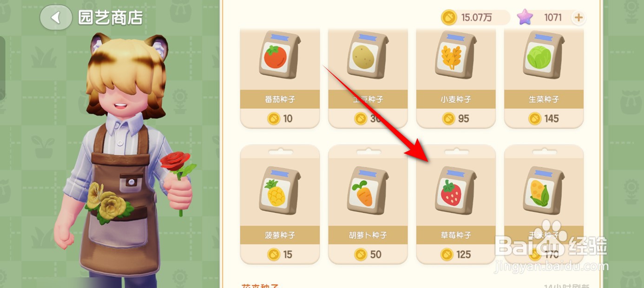Select the strawberry seed packet icon

(x=456, y=191)
